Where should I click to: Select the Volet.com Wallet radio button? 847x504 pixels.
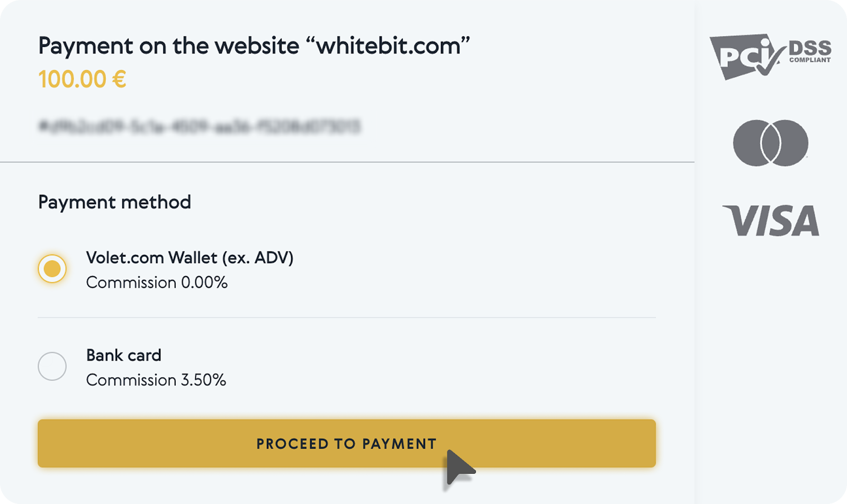point(52,269)
